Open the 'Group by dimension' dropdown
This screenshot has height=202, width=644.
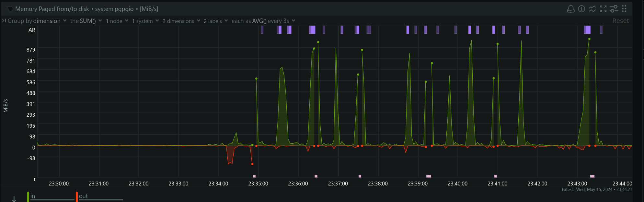tap(37, 21)
